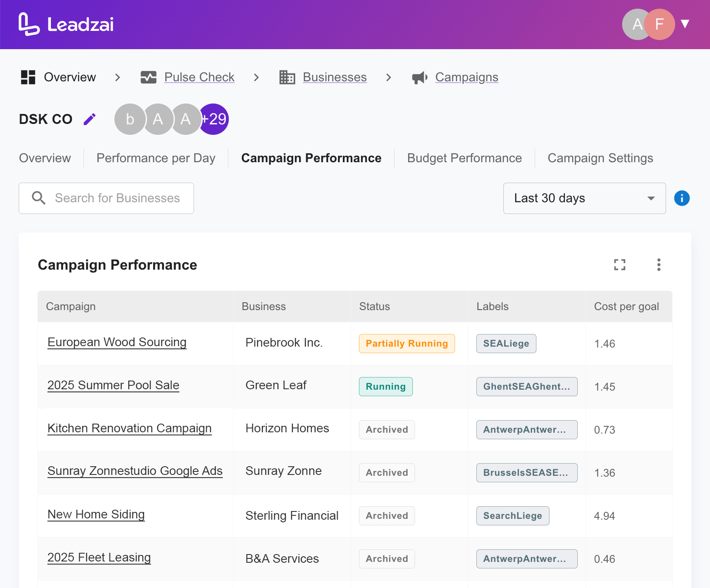Click the 4.94 cost per goal value
Image resolution: width=710 pixels, height=588 pixels.
605,516
